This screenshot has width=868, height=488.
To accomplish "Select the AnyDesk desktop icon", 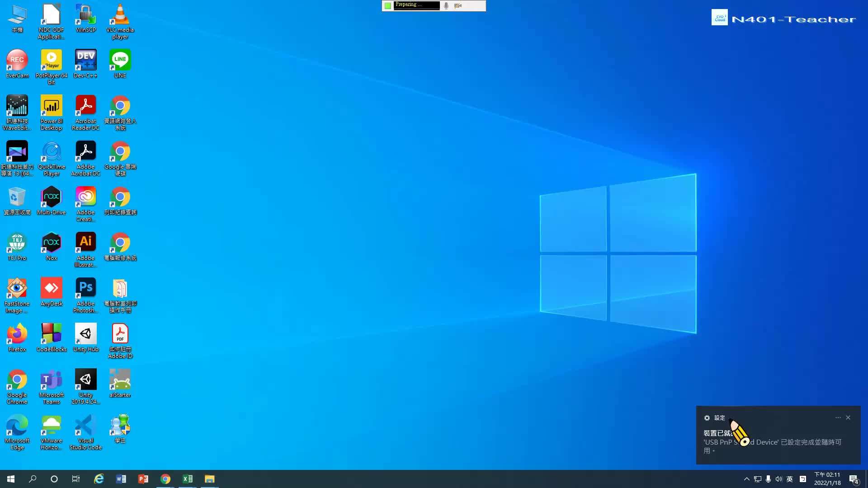I will coord(52,292).
